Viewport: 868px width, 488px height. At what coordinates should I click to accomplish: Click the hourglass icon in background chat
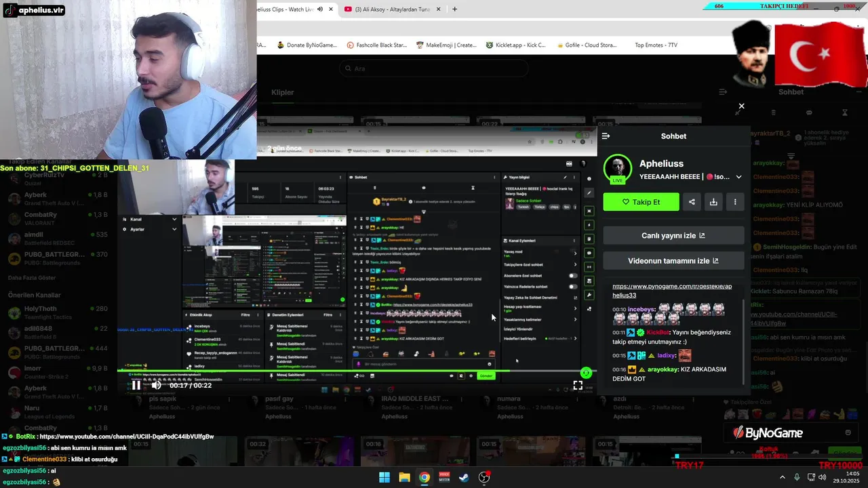(845, 113)
